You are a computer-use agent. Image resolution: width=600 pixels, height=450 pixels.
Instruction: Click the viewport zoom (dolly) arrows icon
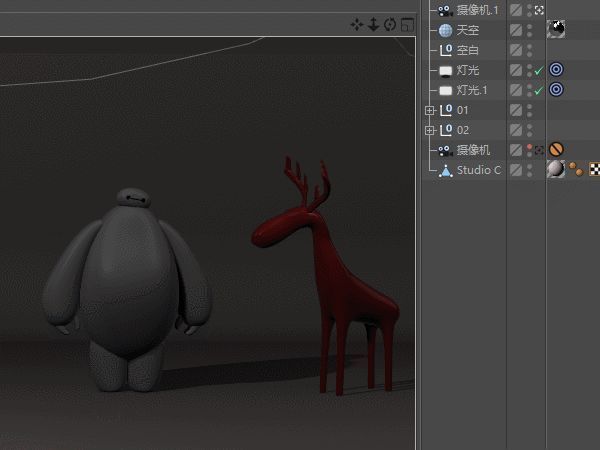click(x=373, y=25)
